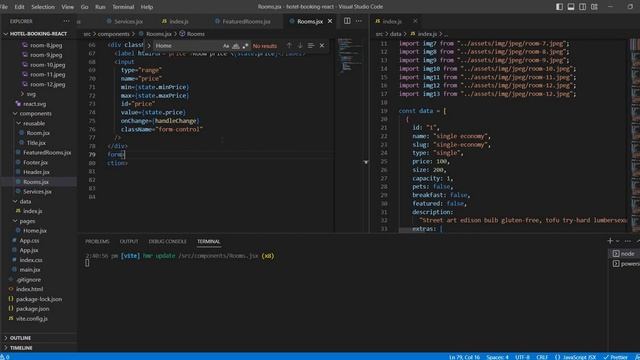This screenshot has width=640, height=360.
Task: Change indentation via Spaces: 4
Action: point(497,357)
